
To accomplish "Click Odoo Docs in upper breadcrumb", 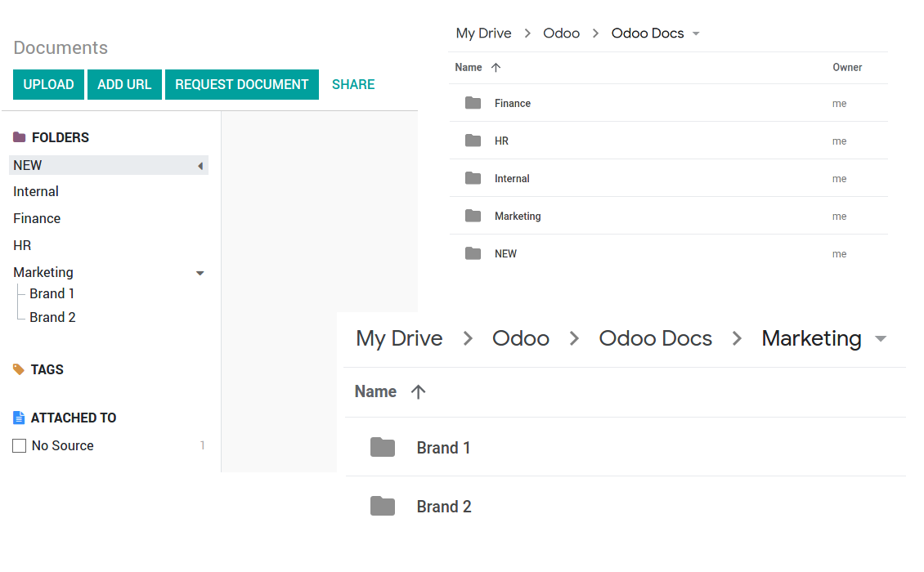I will (x=647, y=34).
